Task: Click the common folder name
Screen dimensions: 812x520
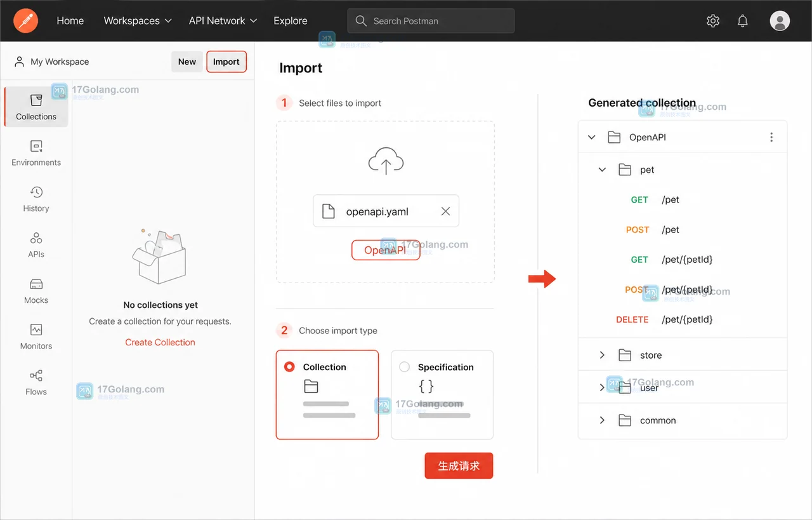Action: click(x=658, y=420)
